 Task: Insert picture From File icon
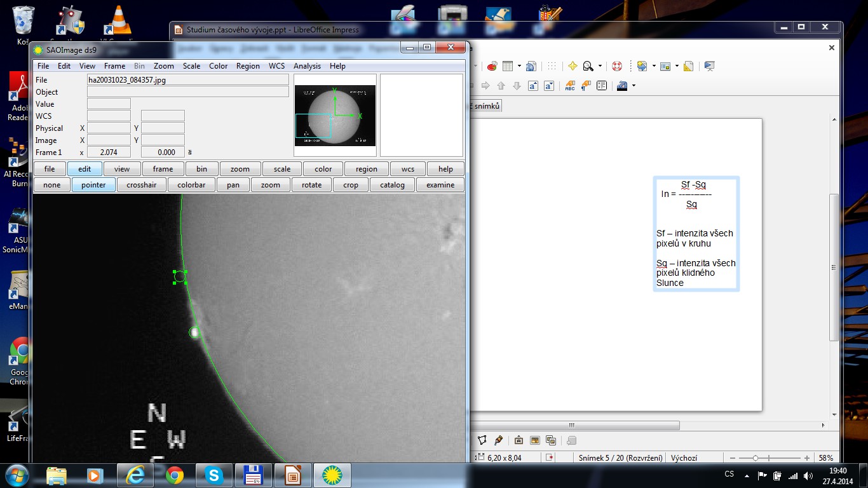point(535,440)
